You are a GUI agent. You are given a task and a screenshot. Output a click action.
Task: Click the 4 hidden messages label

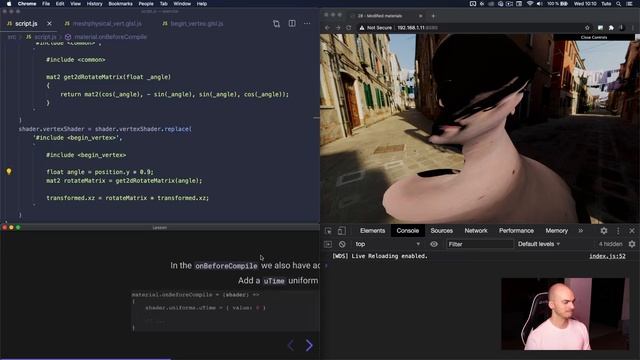click(x=610, y=244)
